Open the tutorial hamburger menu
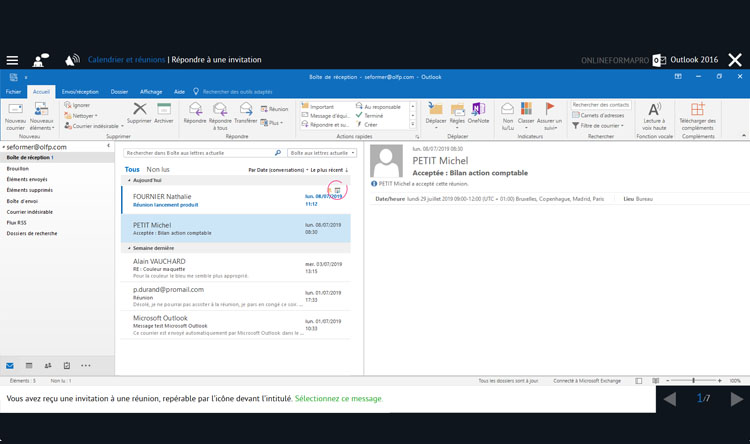The width and height of the screenshot is (750, 444). click(x=12, y=60)
